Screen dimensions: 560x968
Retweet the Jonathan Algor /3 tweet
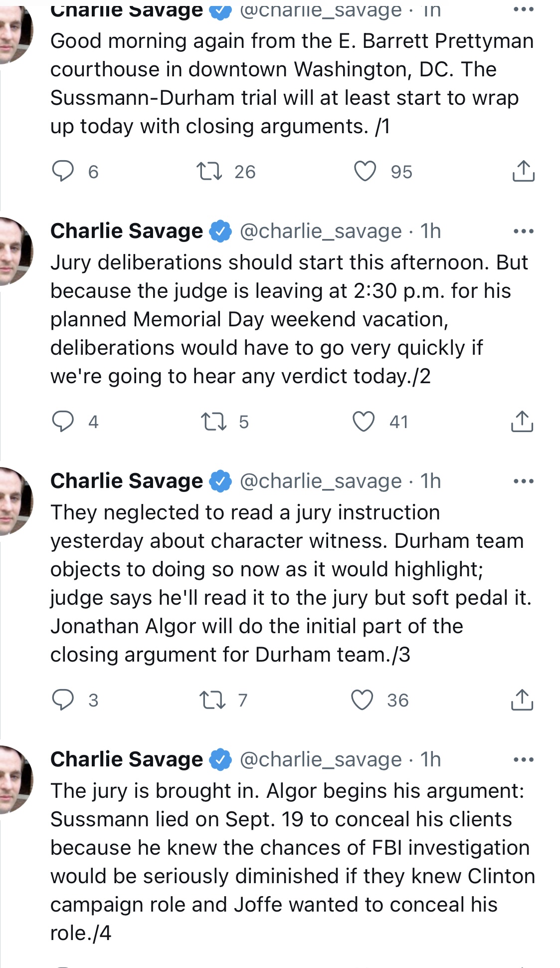[x=212, y=700]
